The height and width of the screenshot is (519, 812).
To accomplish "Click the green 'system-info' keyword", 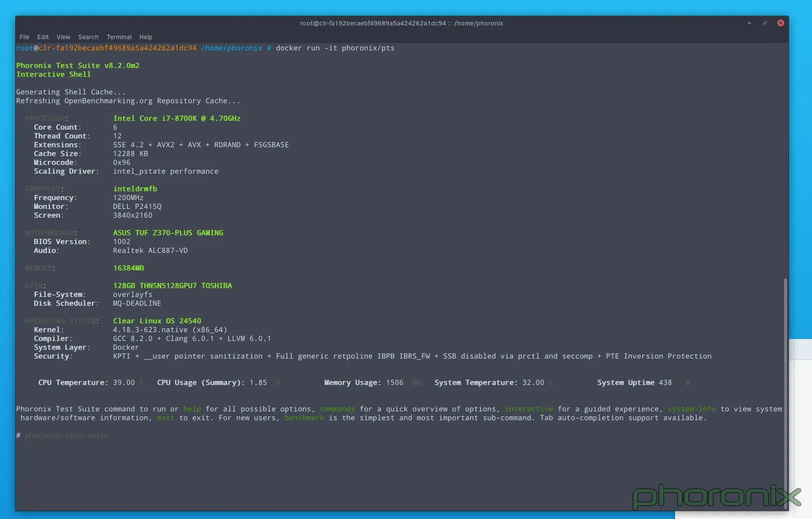I will pos(692,409).
